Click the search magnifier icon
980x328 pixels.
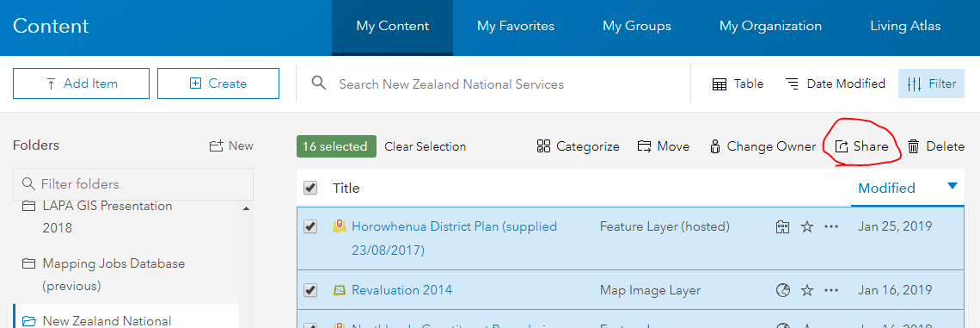coord(319,84)
